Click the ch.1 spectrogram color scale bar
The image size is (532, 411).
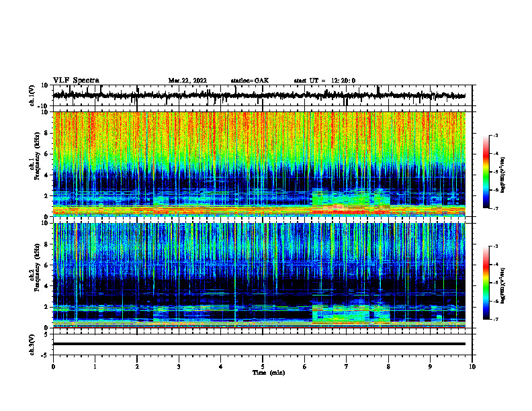click(486, 172)
